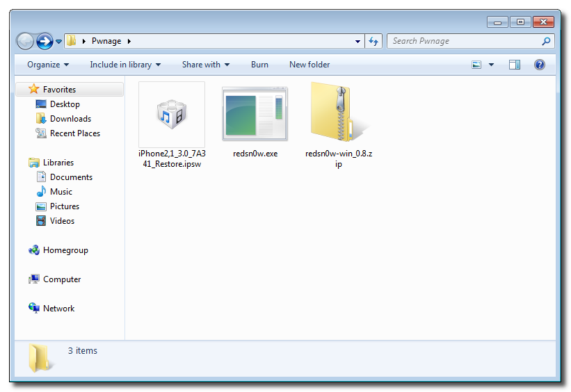
Task: Click the folder icon in address bar
Action: click(x=71, y=41)
